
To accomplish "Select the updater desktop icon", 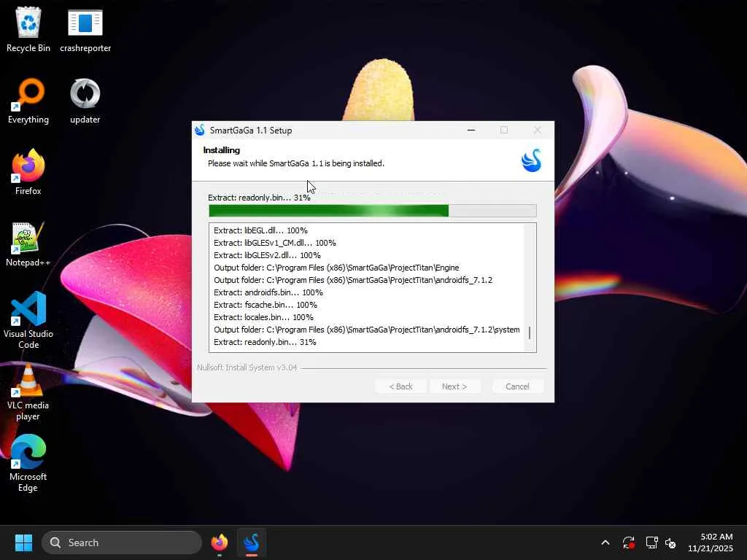I will pyautogui.click(x=85, y=101).
